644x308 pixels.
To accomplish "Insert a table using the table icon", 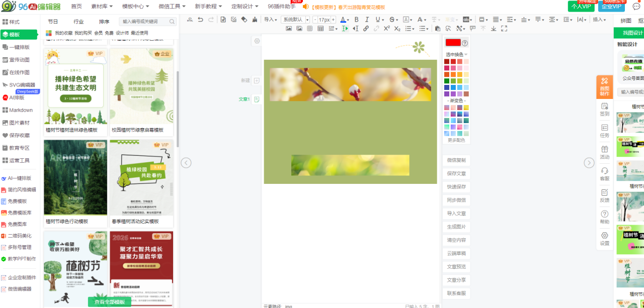I will coord(320,29).
